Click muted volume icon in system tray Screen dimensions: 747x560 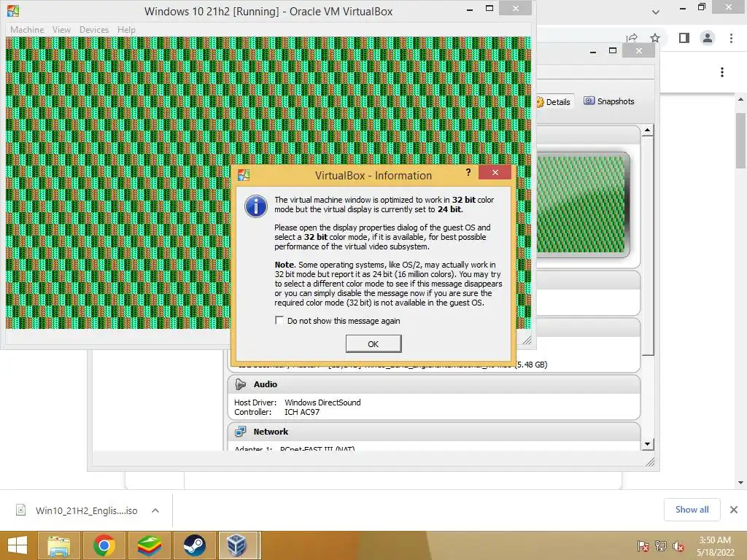pos(678,546)
